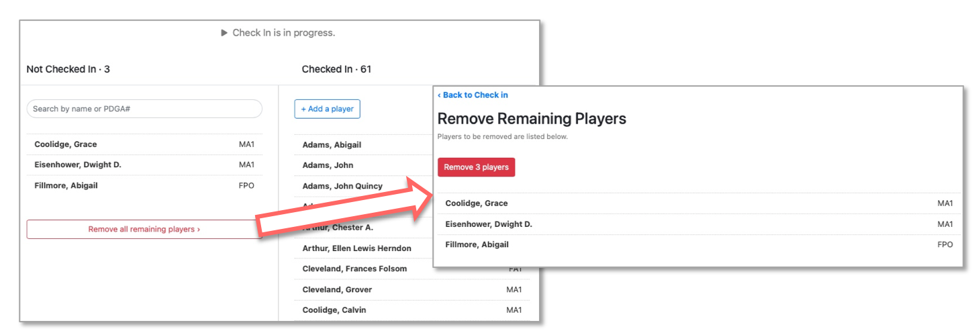Image resolution: width=980 pixels, height=335 pixels.
Task: Click Fillmore, Abigail in removal list
Action: click(699, 244)
